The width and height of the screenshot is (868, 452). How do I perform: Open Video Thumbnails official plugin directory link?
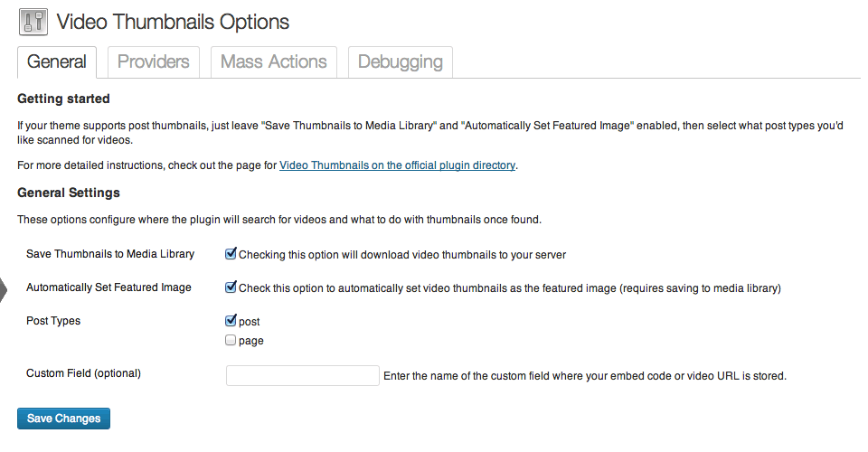[398, 165]
